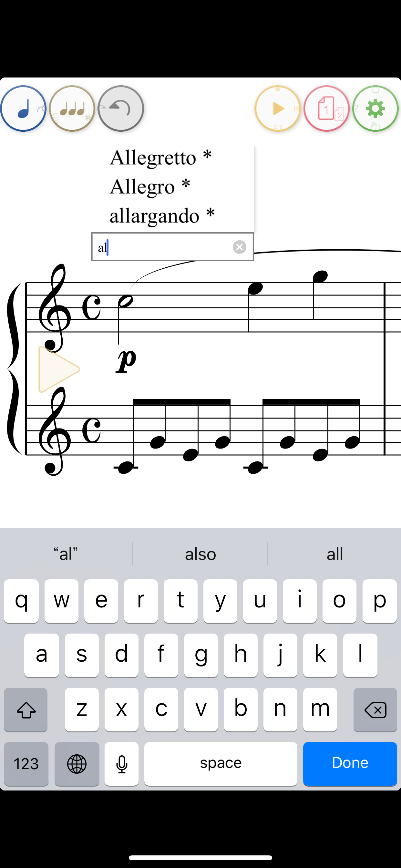Open the multi-note selection button
This screenshot has width=401, height=868.
72,108
